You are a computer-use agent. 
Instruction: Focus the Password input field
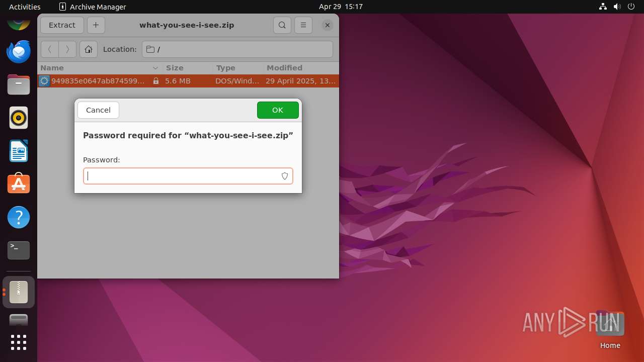click(x=188, y=176)
